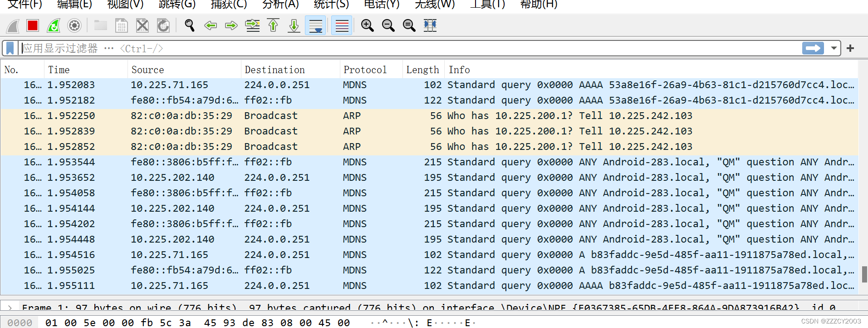Open display filter history dropdown
This screenshot has width=868, height=328.
834,48
